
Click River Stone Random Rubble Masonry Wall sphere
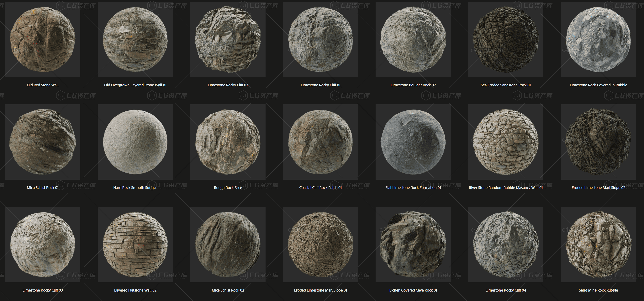pyautogui.click(x=506, y=142)
